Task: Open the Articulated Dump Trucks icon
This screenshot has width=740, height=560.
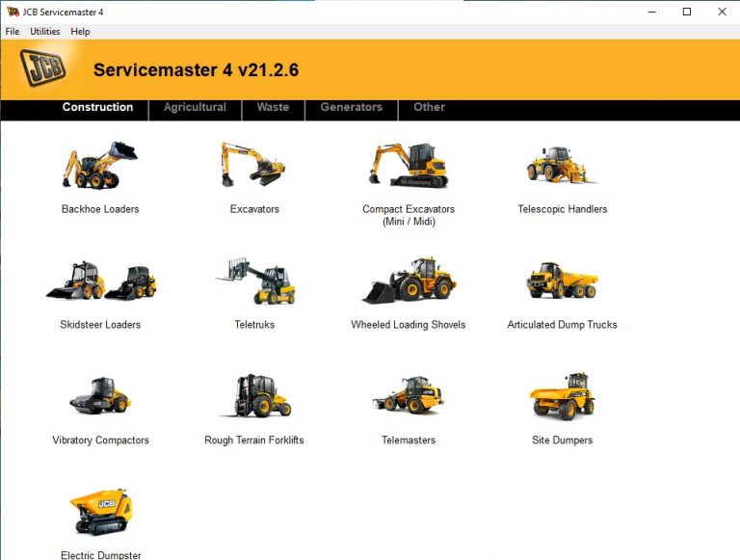Action: [562, 280]
